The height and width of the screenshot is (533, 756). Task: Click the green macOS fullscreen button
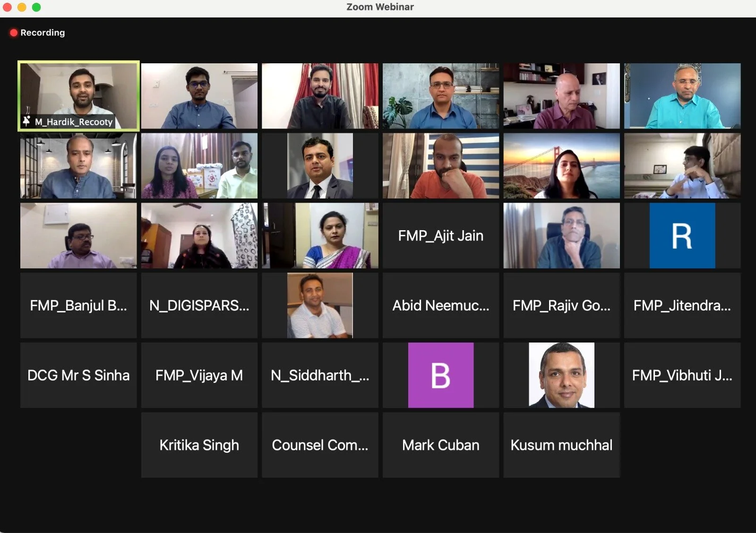(36, 7)
